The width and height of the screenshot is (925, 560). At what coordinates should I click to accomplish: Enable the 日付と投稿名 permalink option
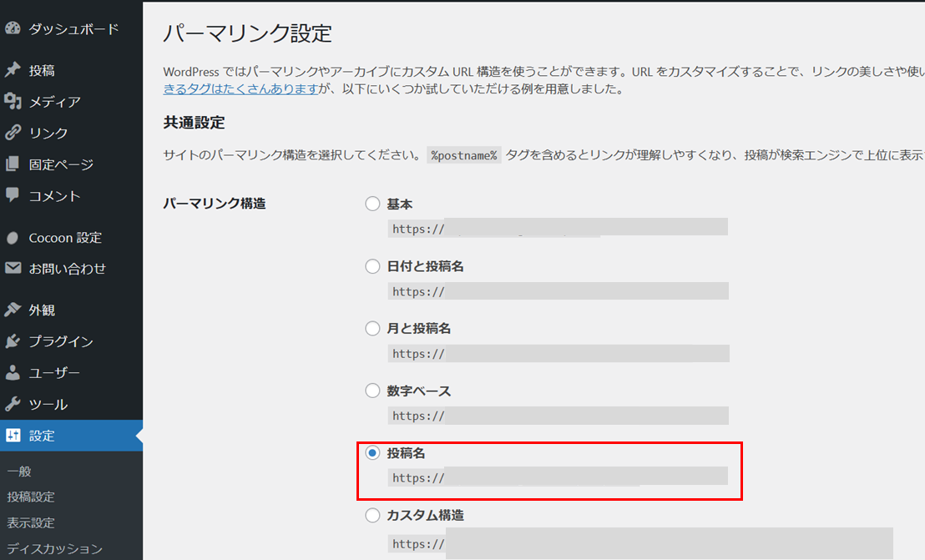(372, 265)
